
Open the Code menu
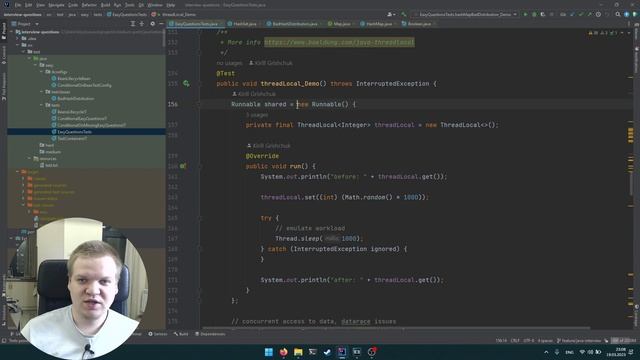(73, 5)
